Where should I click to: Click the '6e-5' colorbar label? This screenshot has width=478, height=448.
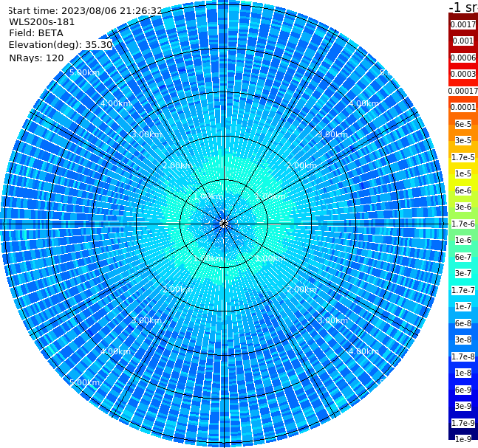pyautogui.click(x=463, y=124)
